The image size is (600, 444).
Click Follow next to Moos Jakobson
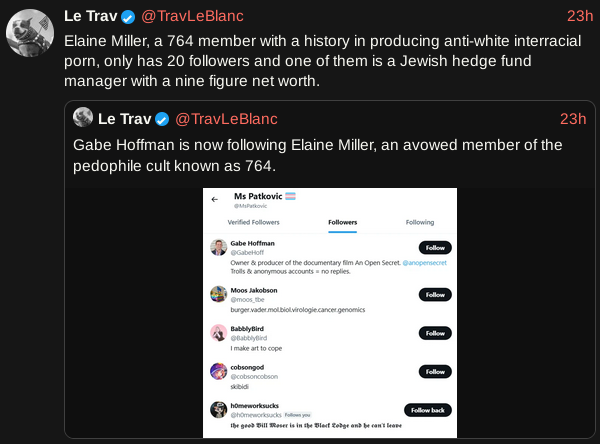434,295
